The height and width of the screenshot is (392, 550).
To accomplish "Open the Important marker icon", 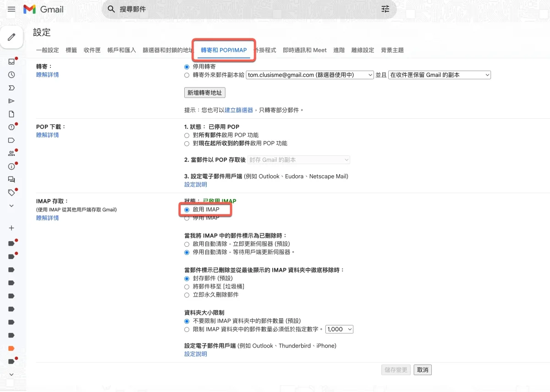I will (x=11, y=88).
